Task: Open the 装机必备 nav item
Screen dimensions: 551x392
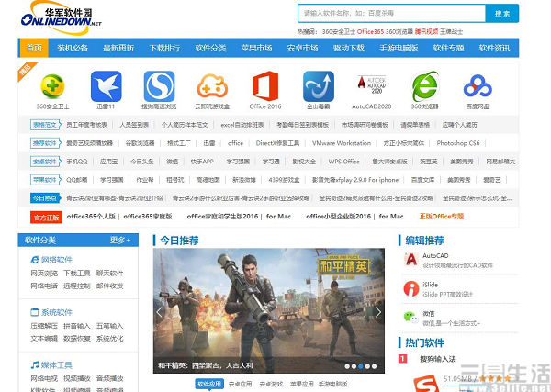Action: [x=73, y=48]
